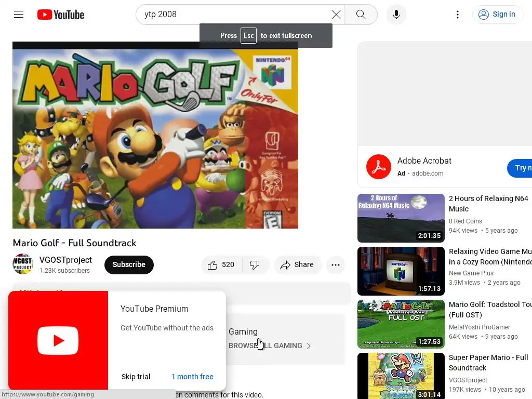This screenshot has width=532, height=399.
Task: Open 2 Hours of Relaxing N64 Music thumbnail
Action: 401,218
